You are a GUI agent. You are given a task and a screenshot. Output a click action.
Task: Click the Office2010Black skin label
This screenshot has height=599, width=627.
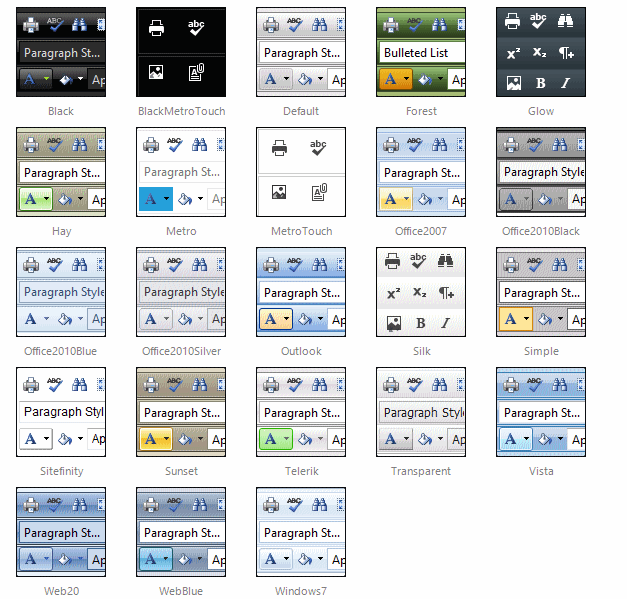pos(541,231)
